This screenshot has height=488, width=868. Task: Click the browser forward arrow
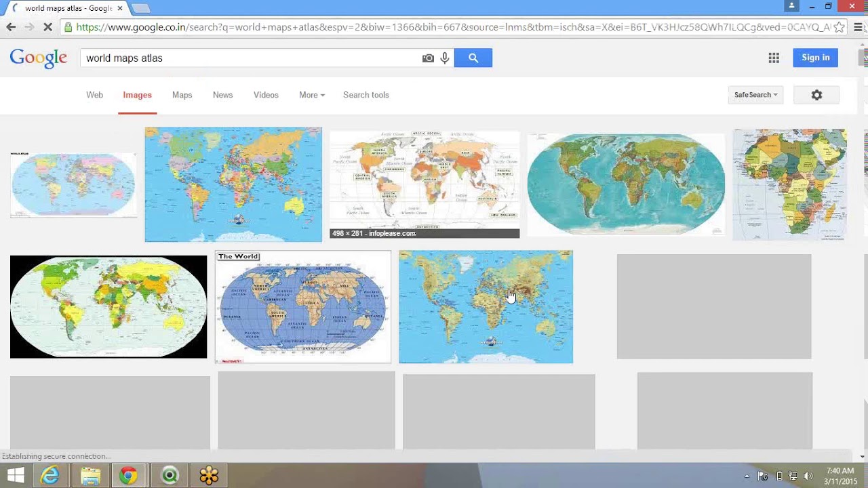[x=29, y=27]
